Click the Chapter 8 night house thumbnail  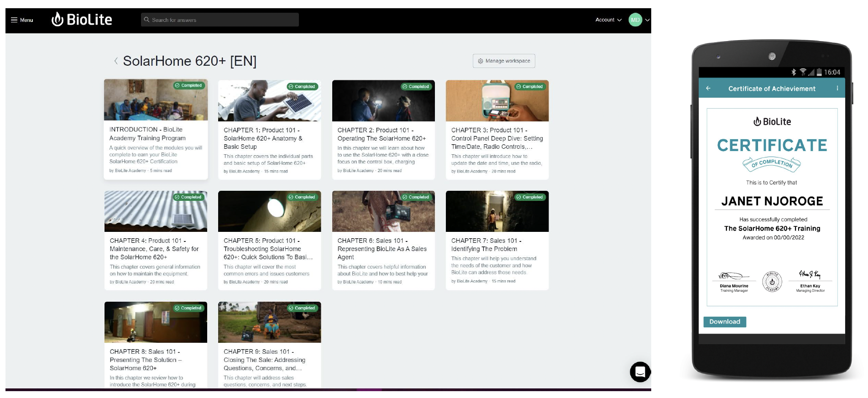tap(156, 322)
